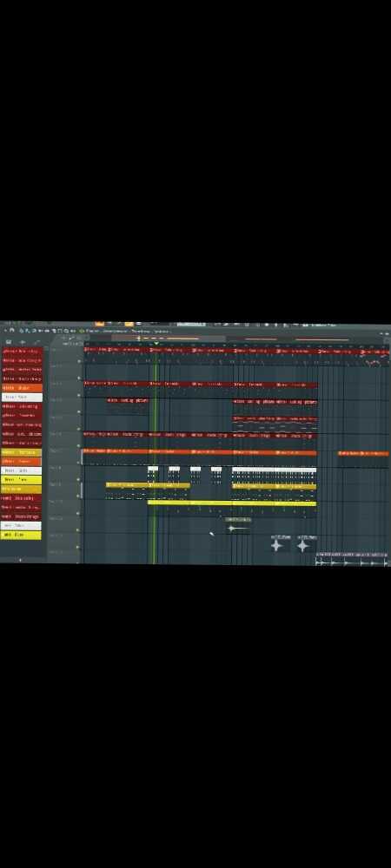Select the white pattern in the upper pattern list

(x=22, y=397)
